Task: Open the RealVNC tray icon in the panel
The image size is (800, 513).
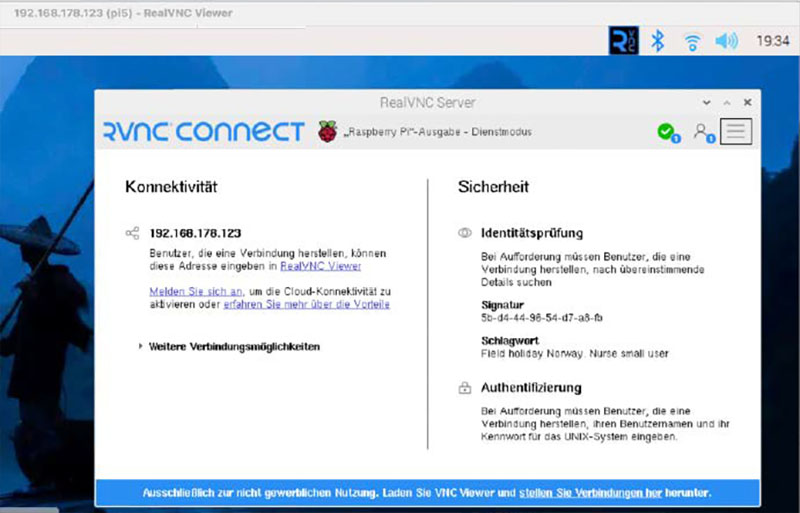Action: point(623,40)
